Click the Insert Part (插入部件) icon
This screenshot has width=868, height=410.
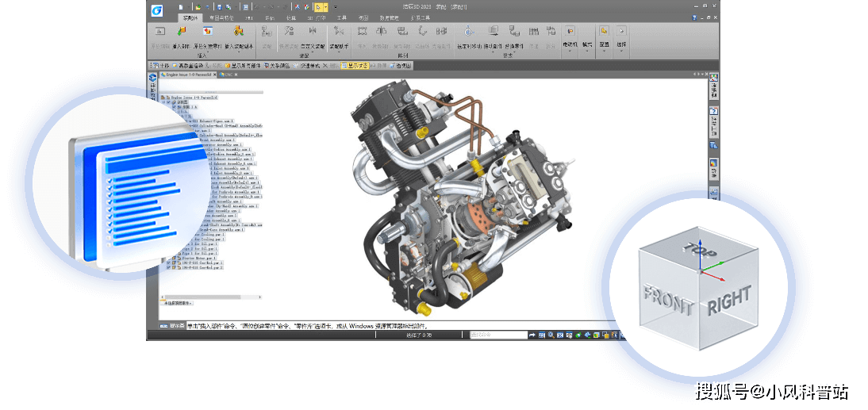click(x=182, y=33)
